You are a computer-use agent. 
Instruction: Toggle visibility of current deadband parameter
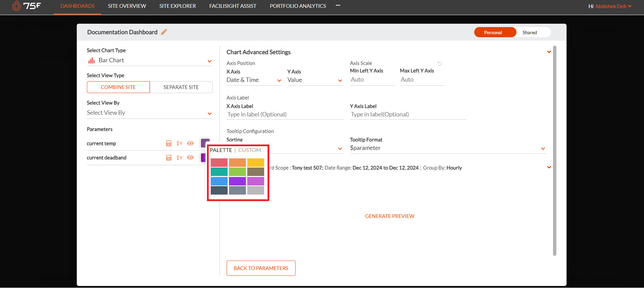[x=190, y=158]
